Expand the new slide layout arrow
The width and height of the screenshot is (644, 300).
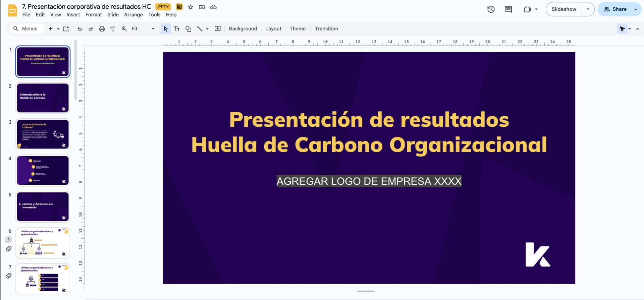(x=58, y=29)
